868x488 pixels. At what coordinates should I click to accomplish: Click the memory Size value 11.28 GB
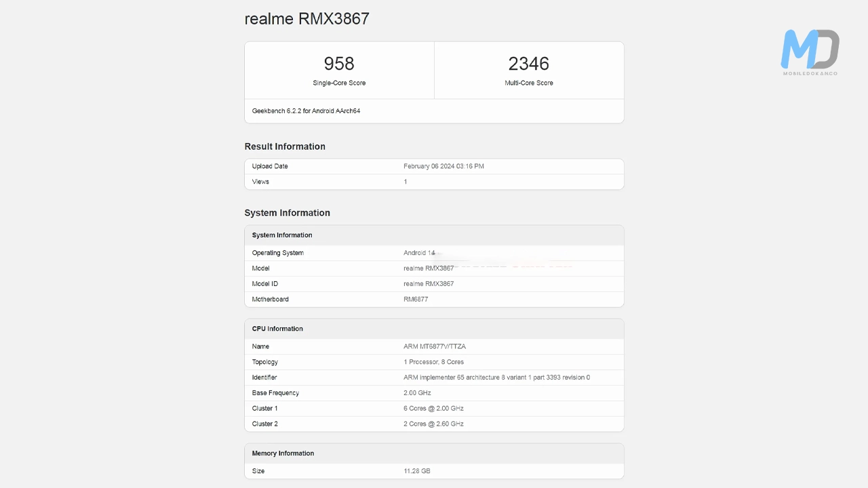tap(416, 471)
